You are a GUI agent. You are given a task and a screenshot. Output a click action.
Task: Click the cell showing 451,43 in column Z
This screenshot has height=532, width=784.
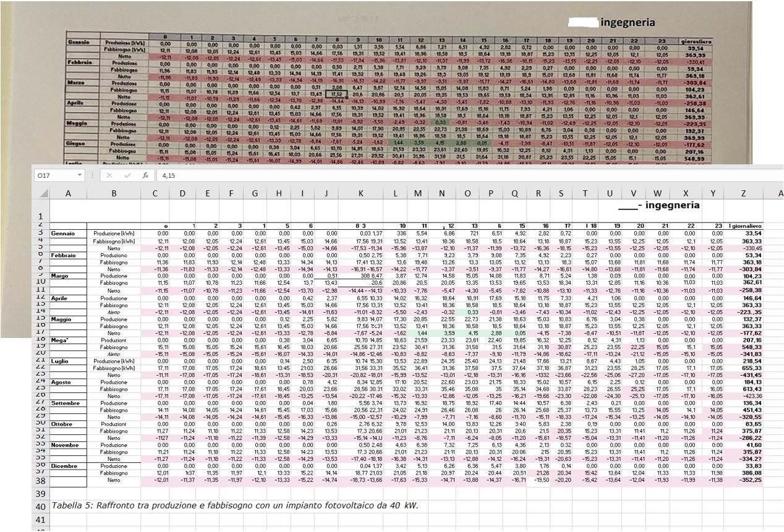(743, 410)
